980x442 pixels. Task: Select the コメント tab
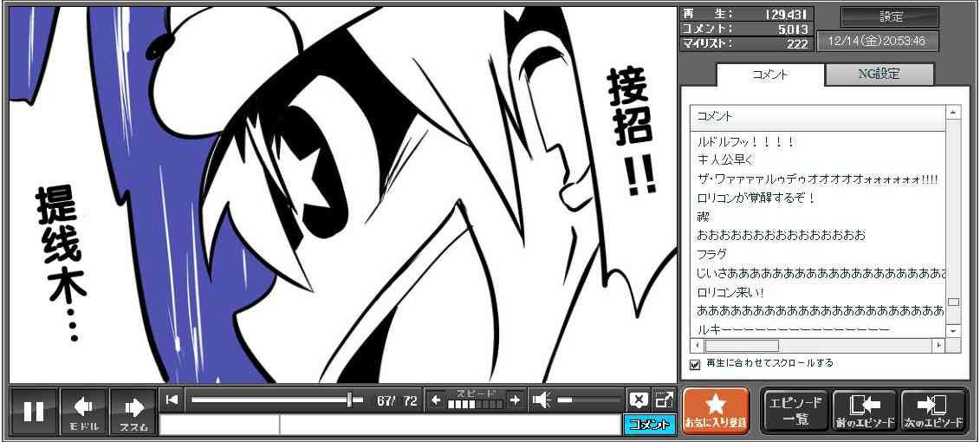pos(769,75)
